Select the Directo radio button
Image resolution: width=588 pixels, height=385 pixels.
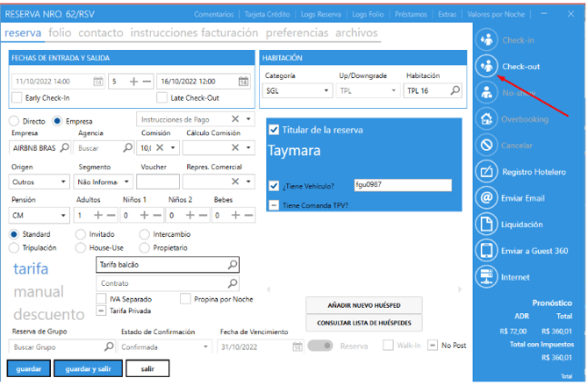coord(14,120)
